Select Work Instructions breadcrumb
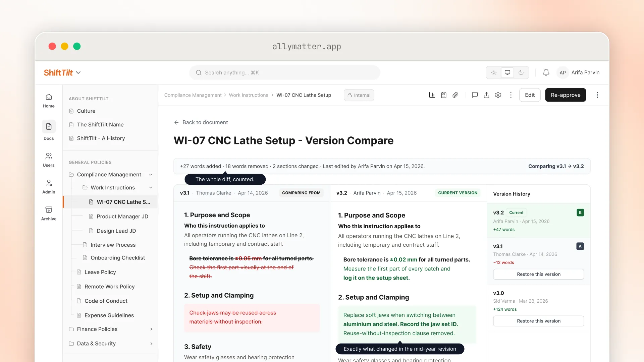Screen dimensions: 644x362 click(x=249, y=95)
